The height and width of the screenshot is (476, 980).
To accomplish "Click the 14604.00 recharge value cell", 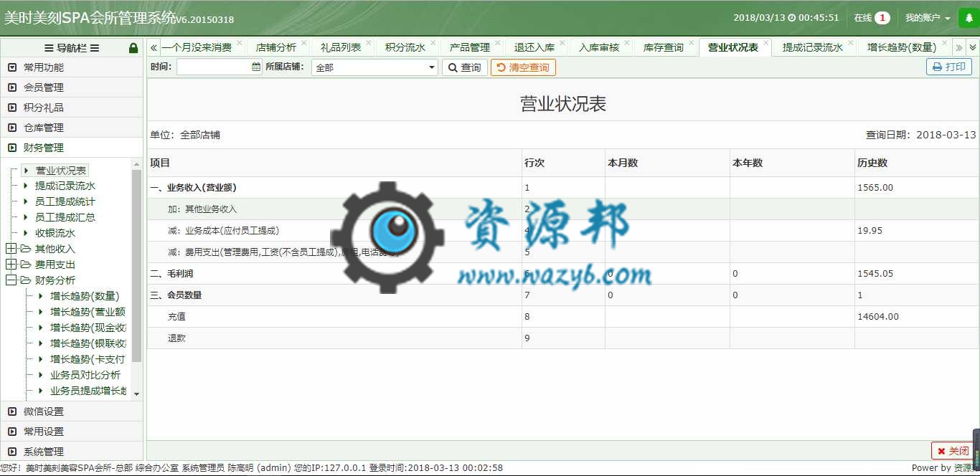I will tap(916, 317).
